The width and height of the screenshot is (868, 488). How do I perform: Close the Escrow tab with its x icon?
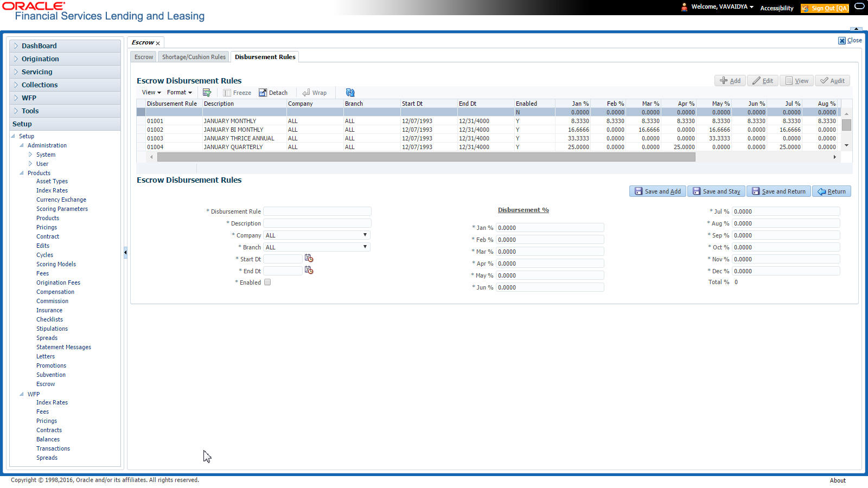tap(158, 43)
